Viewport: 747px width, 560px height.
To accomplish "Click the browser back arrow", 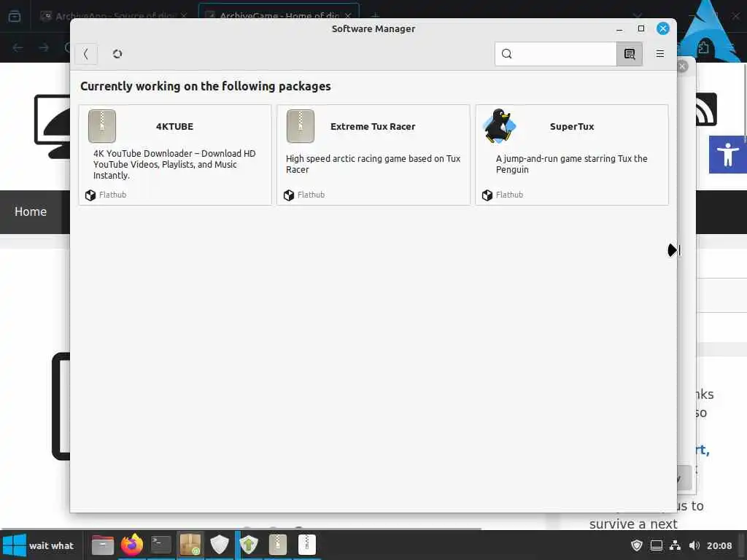I will tap(18, 47).
